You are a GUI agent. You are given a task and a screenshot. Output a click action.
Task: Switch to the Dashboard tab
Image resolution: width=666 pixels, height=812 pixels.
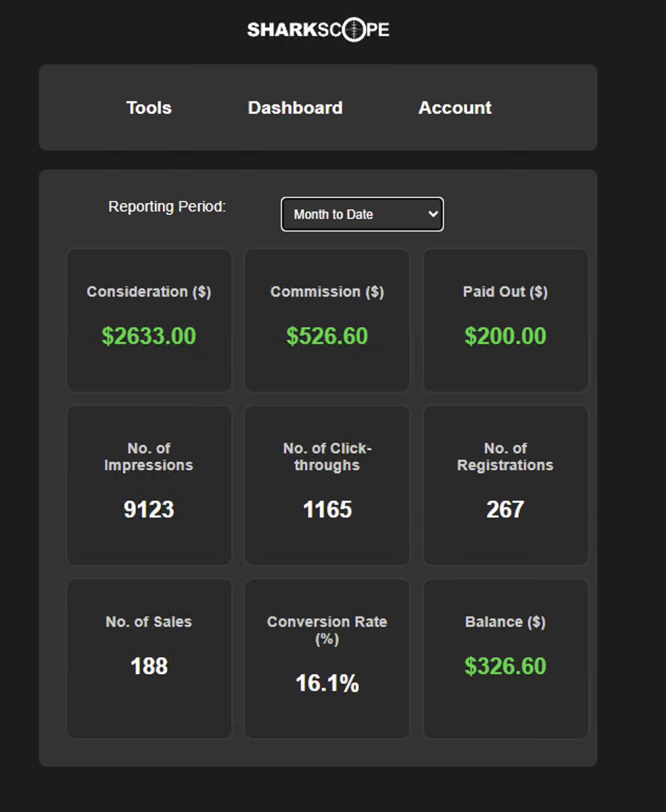point(295,108)
